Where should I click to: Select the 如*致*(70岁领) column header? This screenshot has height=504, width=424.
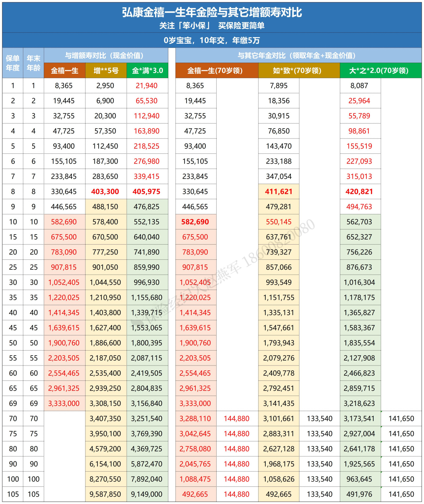tap(299, 71)
